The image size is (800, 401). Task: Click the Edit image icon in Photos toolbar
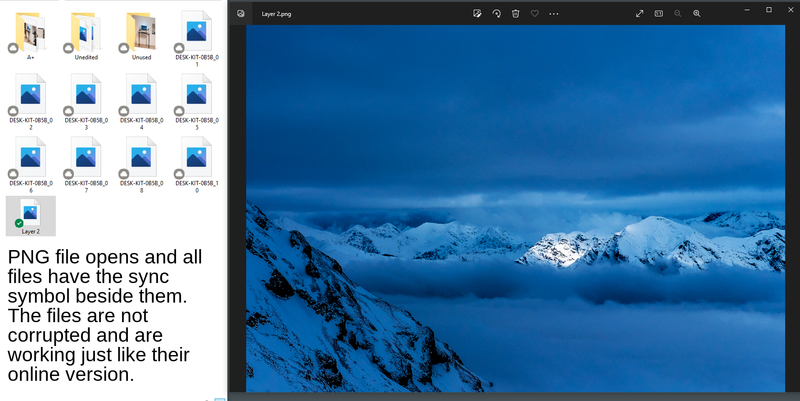coord(478,13)
